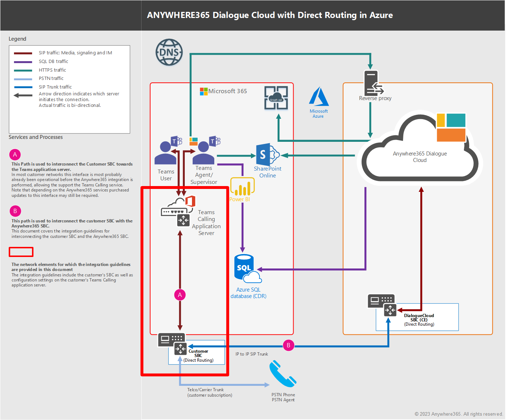Click the PSTN Phone handset icon
This screenshot has height=420, width=506.
click(x=283, y=374)
